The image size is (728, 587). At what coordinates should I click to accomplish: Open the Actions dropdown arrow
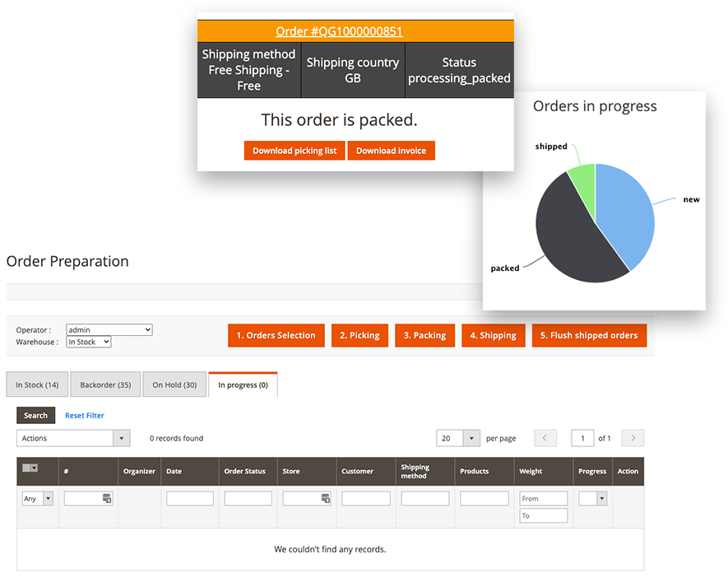coord(122,438)
